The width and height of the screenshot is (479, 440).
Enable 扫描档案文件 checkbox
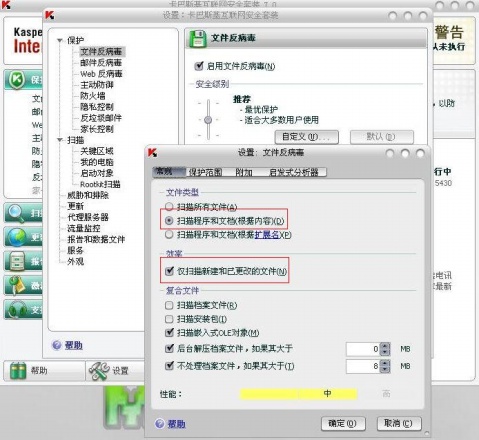tap(169, 305)
